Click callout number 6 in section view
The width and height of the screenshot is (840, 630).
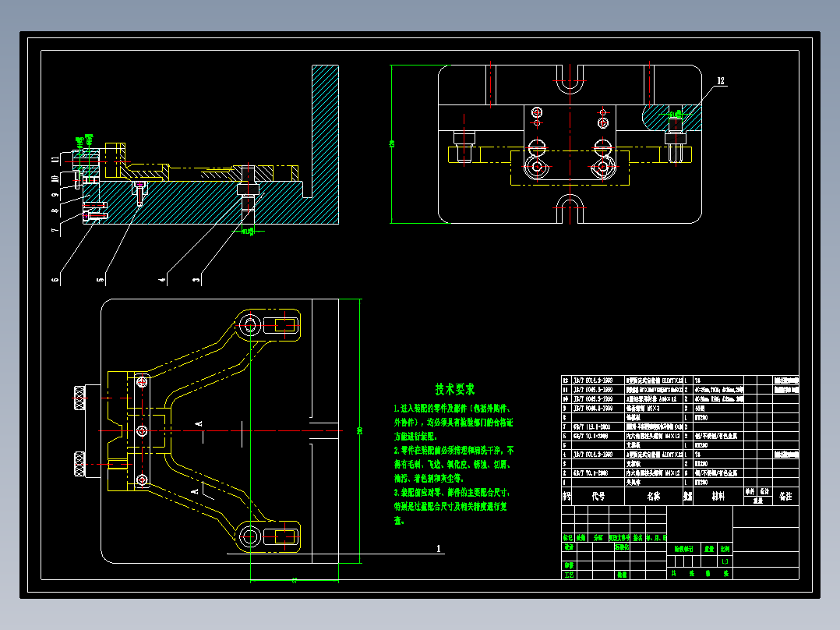pyautogui.click(x=55, y=279)
